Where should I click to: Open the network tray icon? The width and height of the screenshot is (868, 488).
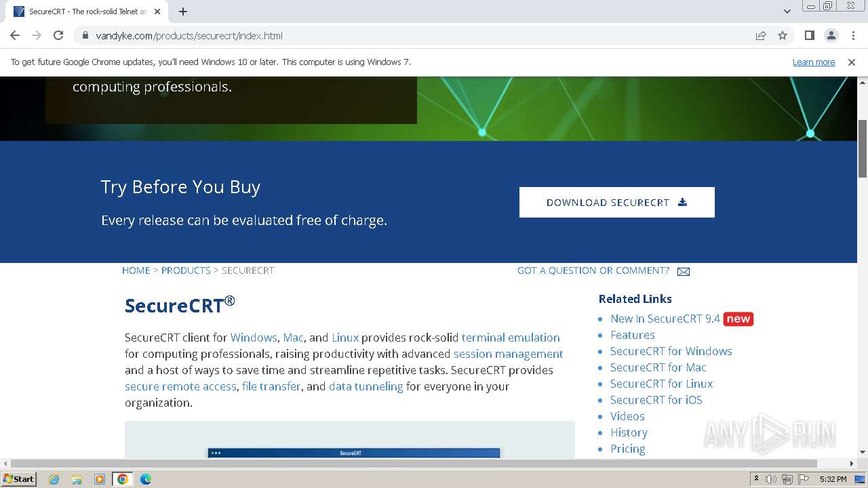787,479
